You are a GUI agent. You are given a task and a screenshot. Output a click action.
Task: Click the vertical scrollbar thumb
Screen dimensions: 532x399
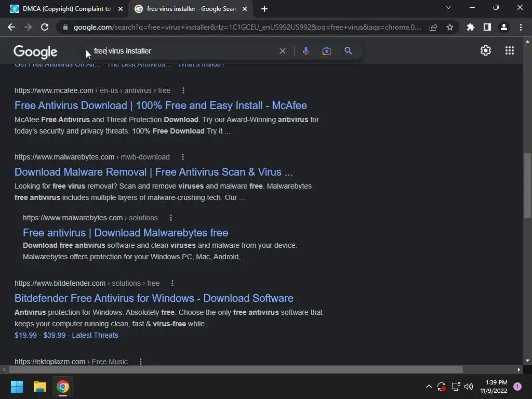coord(527,185)
